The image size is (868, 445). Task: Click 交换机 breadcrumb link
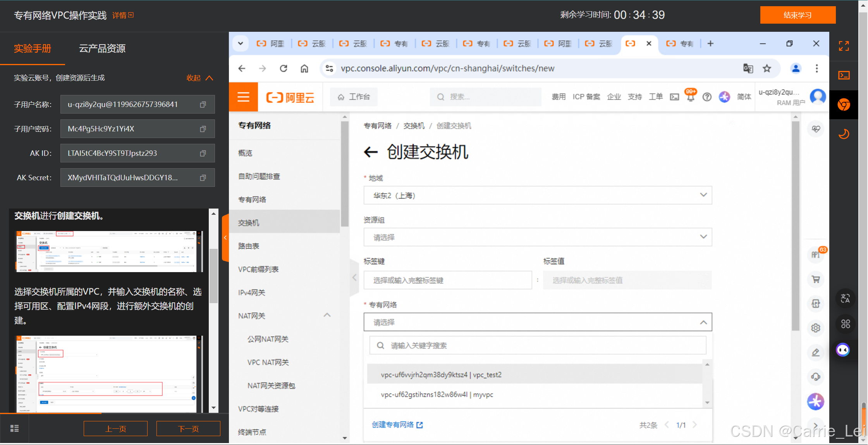point(414,126)
